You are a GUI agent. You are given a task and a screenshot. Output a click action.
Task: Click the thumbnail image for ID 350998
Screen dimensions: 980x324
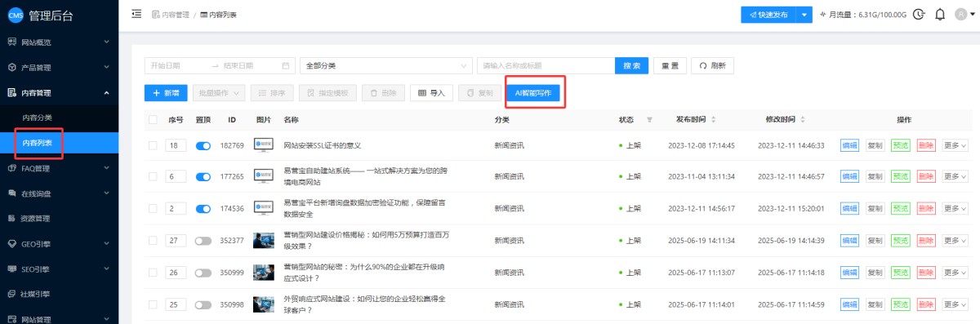click(x=264, y=304)
